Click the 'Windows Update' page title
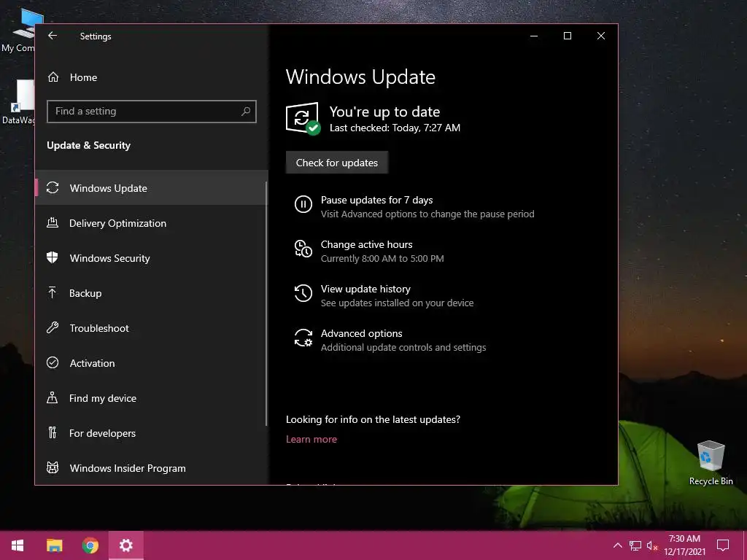The width and height of the screenshot is (747, 560). [360, 77]
